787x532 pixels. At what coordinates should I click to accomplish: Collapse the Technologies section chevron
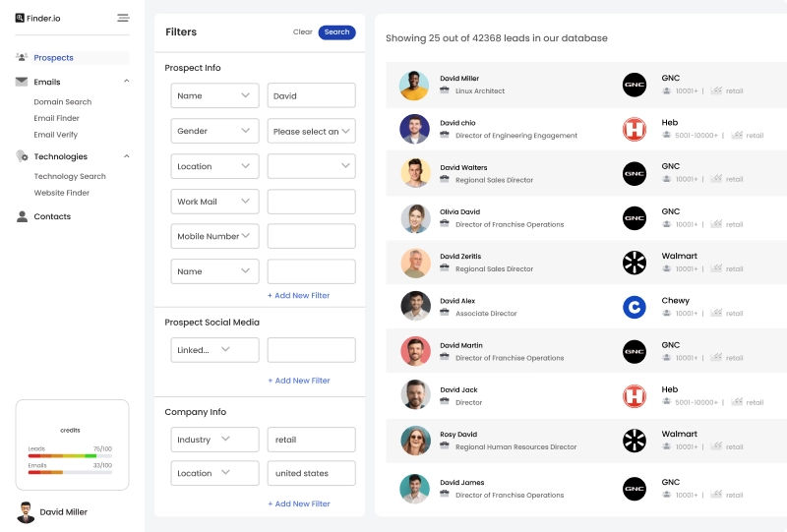coord(127,156)
